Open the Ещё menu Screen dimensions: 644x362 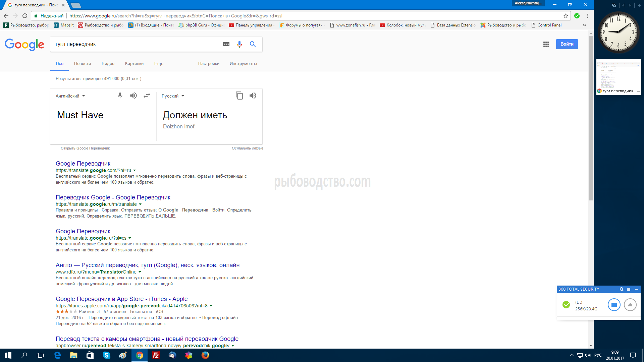pos(159,63)
